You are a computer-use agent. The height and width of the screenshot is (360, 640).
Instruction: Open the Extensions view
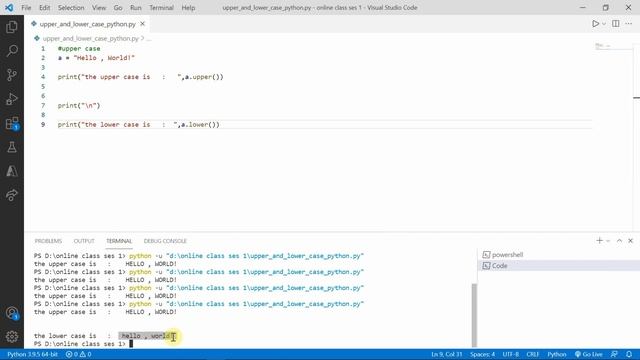(x=12, y=123)
